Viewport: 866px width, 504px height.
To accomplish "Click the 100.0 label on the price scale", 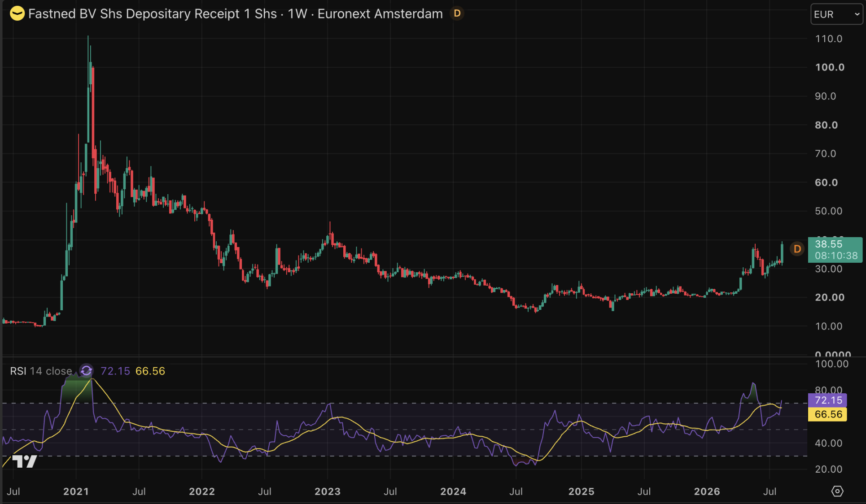I will click(830, 68).
